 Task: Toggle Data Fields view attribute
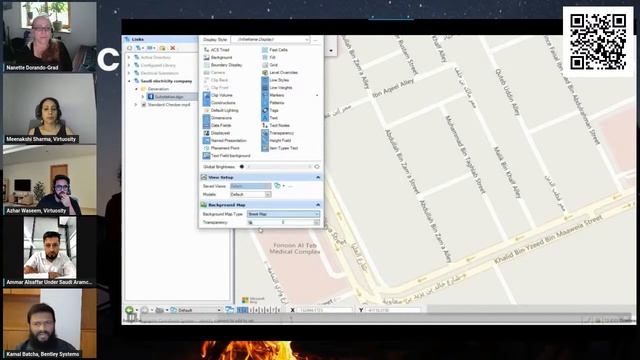coord(218,125)
